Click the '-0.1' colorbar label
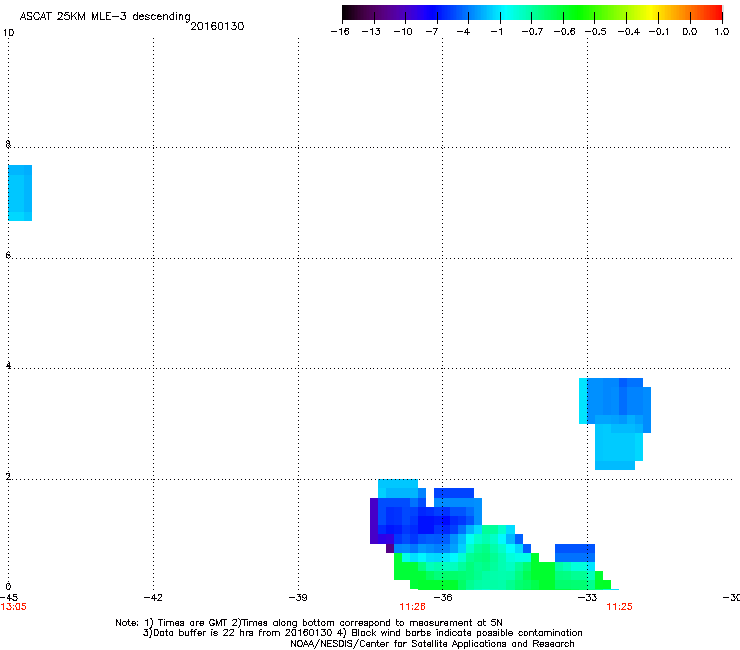The height and width of the screenshot is (650, 740). [659, 32]
